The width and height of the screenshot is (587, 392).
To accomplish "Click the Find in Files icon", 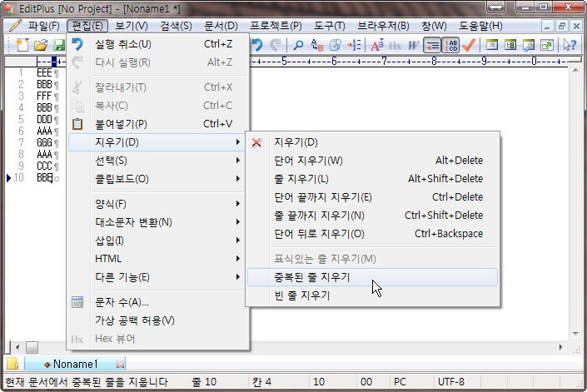I will point(335,45).
